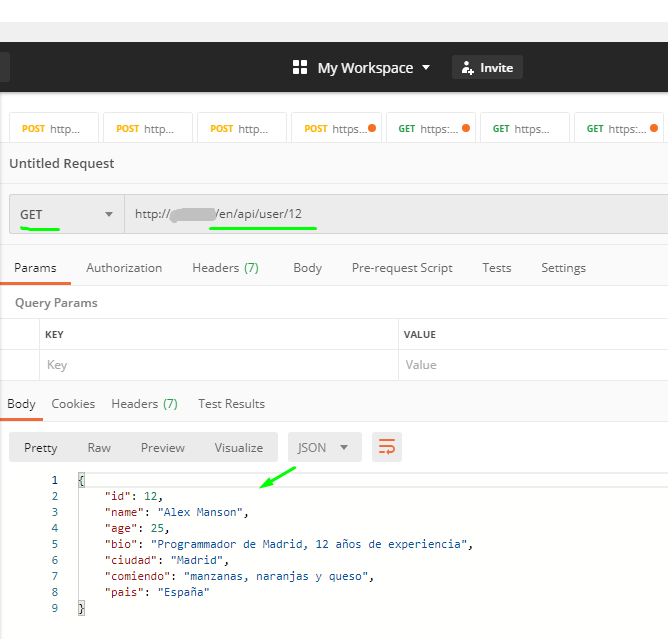
Task: Click the Invite person icon
Action: tap(467, 67)
